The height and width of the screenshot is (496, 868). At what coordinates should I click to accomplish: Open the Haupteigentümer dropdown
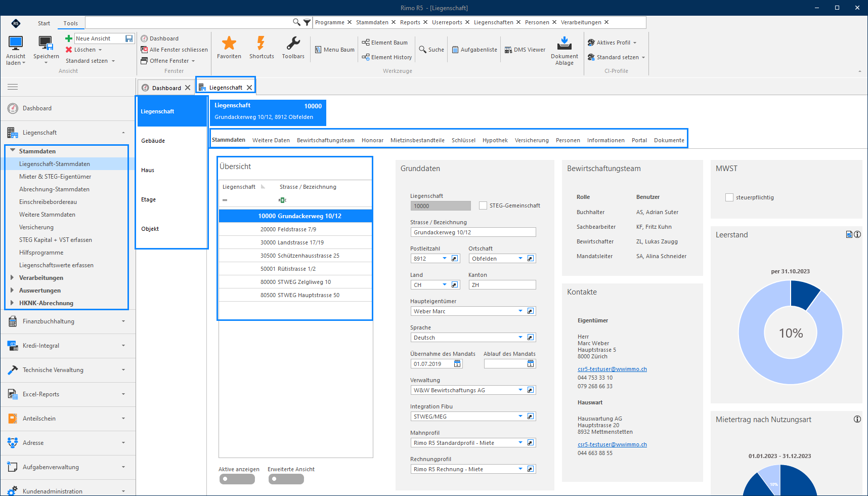tap(520, 311)
